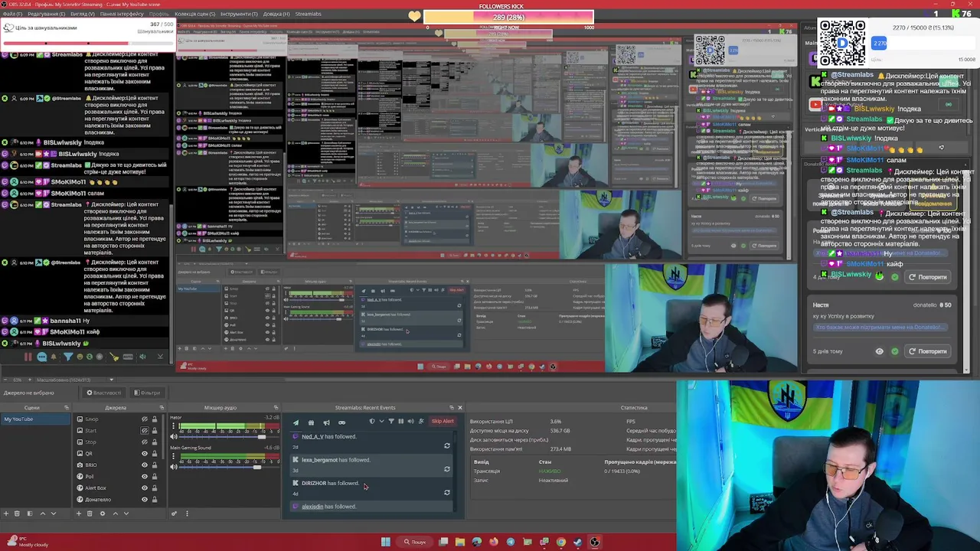
Task: Move source down arrow
Action: 126,514
